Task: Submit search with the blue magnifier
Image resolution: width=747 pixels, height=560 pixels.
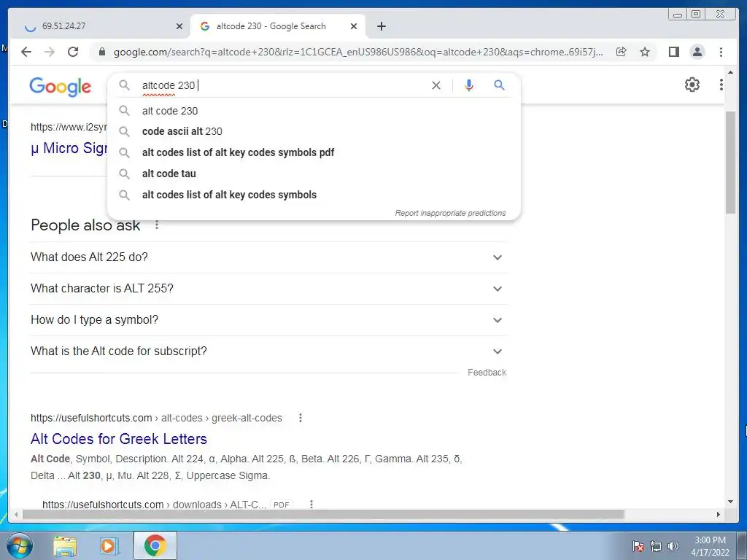Action: click(x=499, y=85)
